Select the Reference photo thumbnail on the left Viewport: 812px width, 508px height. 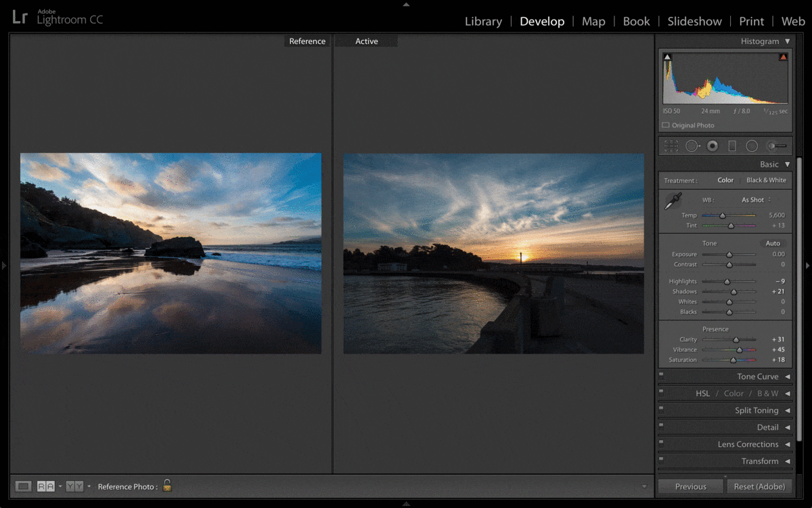[x=171, y=253]
